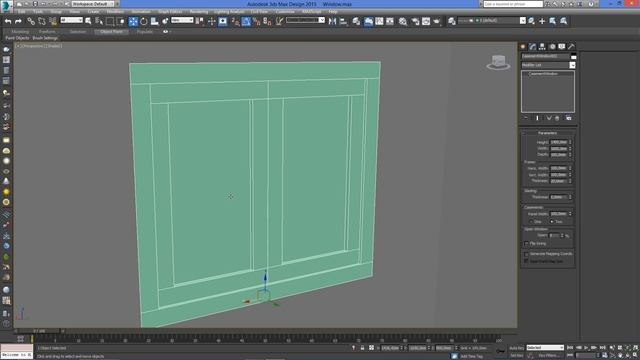Select the Select and Link tool
The height and width of the screenshot is (360, 640).
pos(31,21)
